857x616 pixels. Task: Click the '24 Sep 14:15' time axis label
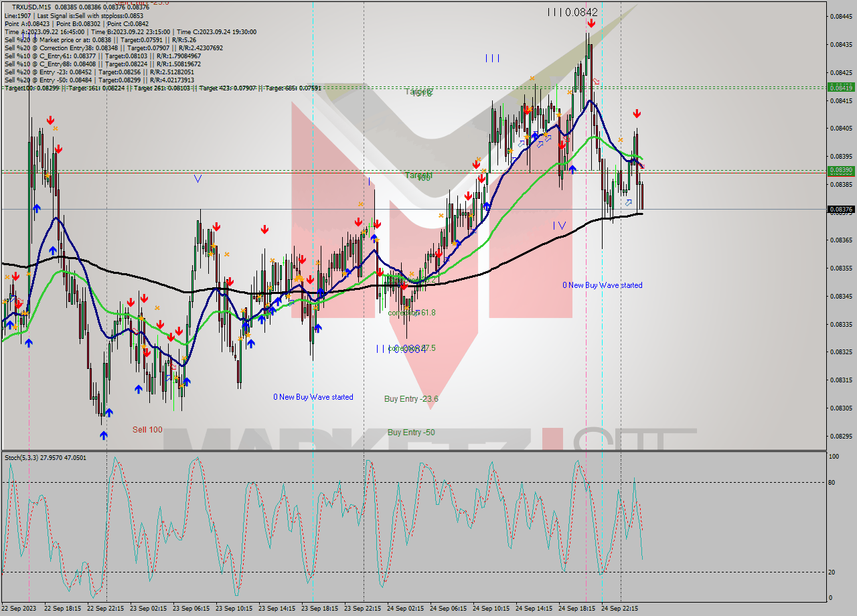point(534,609)
